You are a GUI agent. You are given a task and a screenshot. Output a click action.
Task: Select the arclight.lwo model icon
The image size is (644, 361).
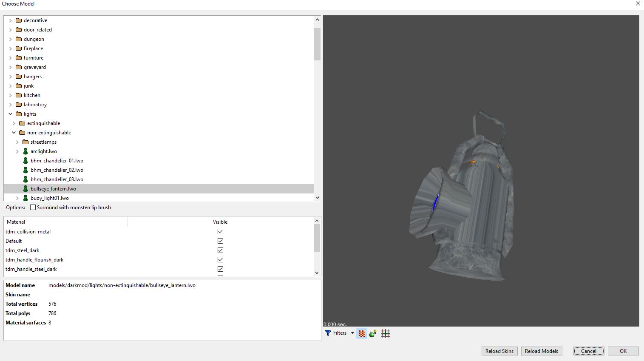[x=26, y=151]
